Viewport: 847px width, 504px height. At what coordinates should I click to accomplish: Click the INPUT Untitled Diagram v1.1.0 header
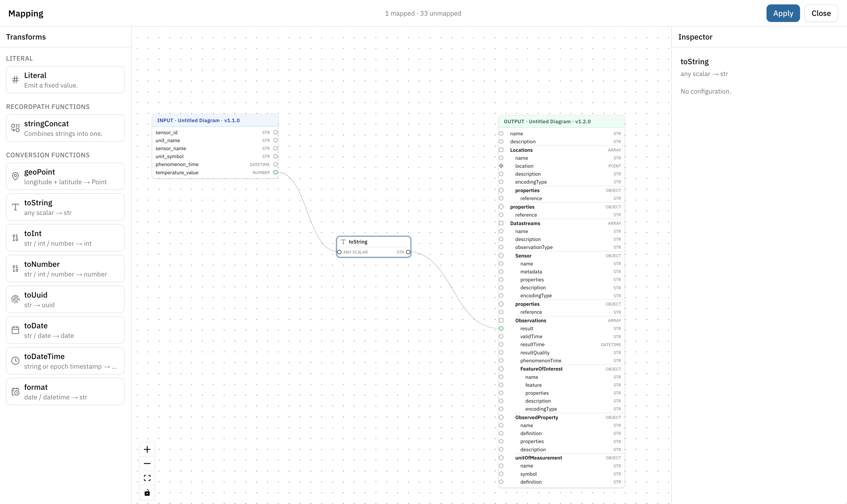click(x=215, y=121)
